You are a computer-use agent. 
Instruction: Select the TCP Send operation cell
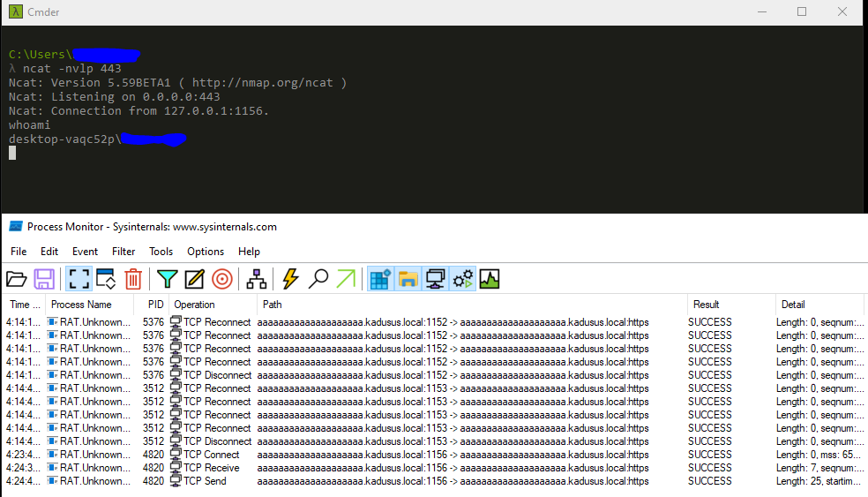(x=205, y=481)
